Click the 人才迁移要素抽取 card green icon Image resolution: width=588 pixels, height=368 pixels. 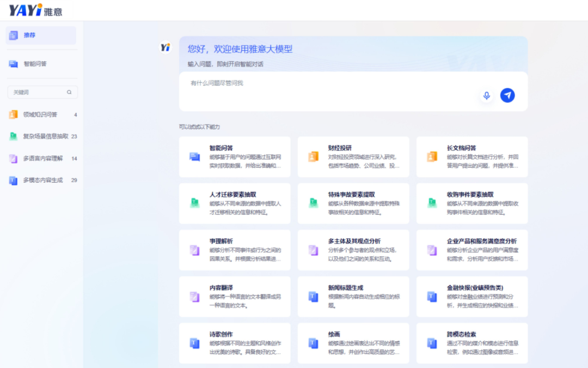[x=194, y=203]
